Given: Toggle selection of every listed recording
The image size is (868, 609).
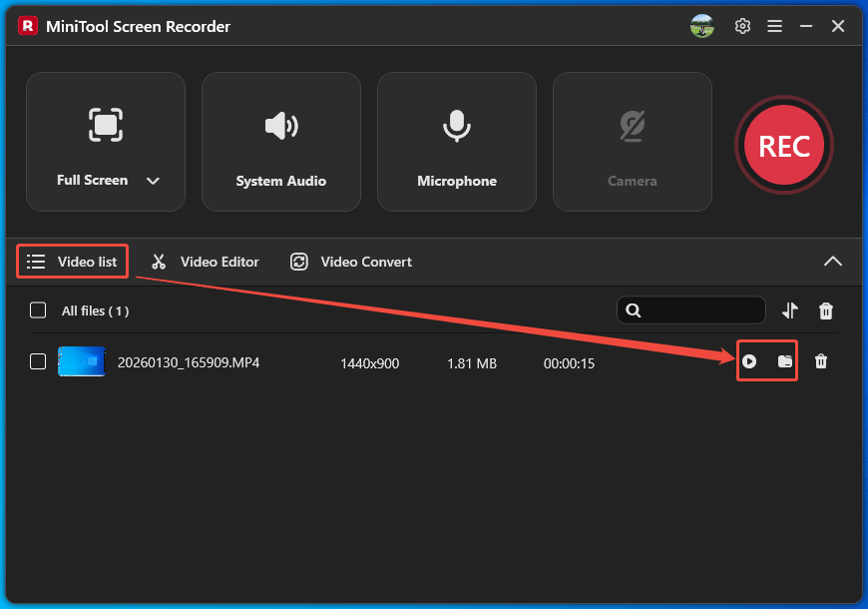Looking at the screenshot, I should [38, 309].
